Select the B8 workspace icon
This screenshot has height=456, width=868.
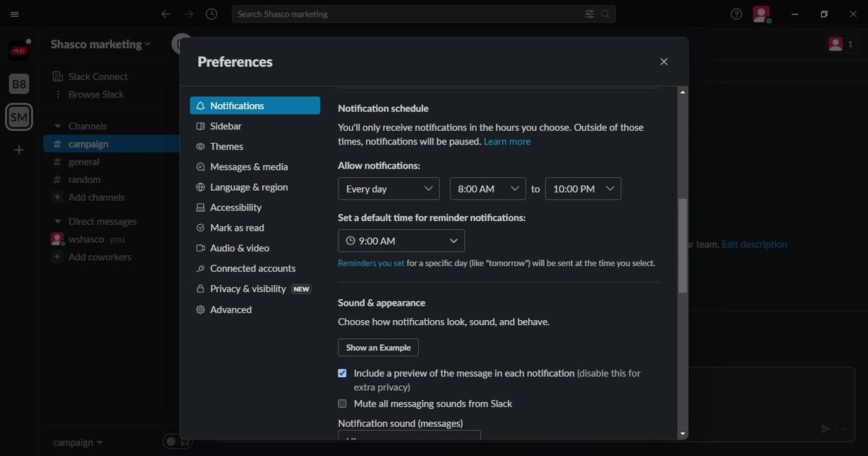[x=18, y=83]
